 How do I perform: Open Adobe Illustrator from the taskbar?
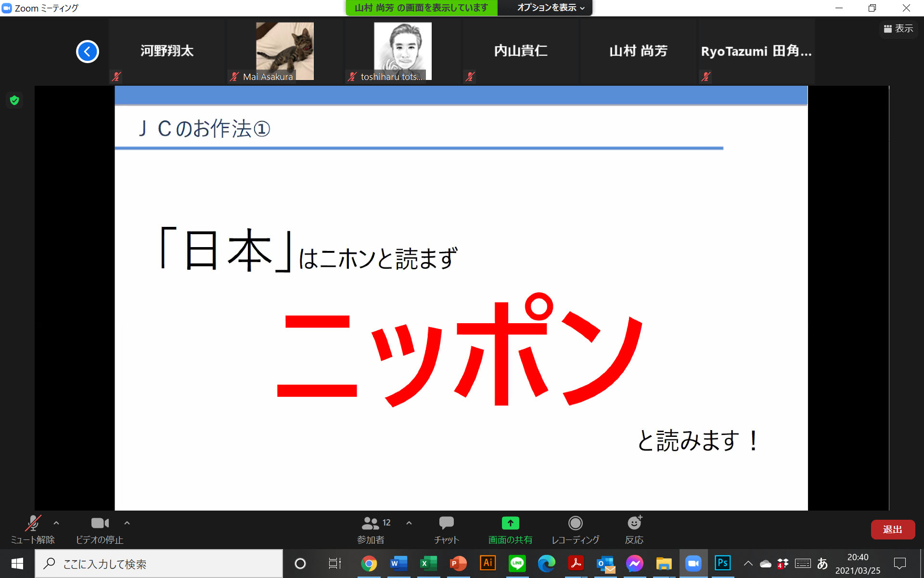488,563
